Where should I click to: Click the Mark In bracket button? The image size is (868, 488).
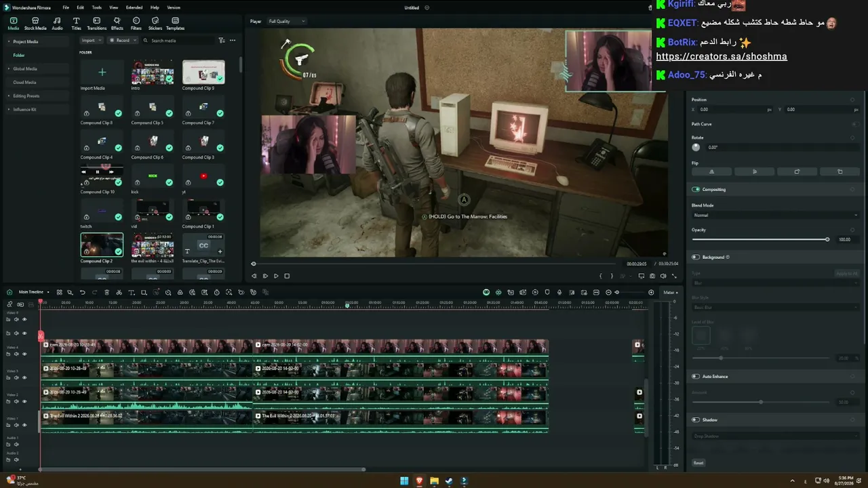601,276
